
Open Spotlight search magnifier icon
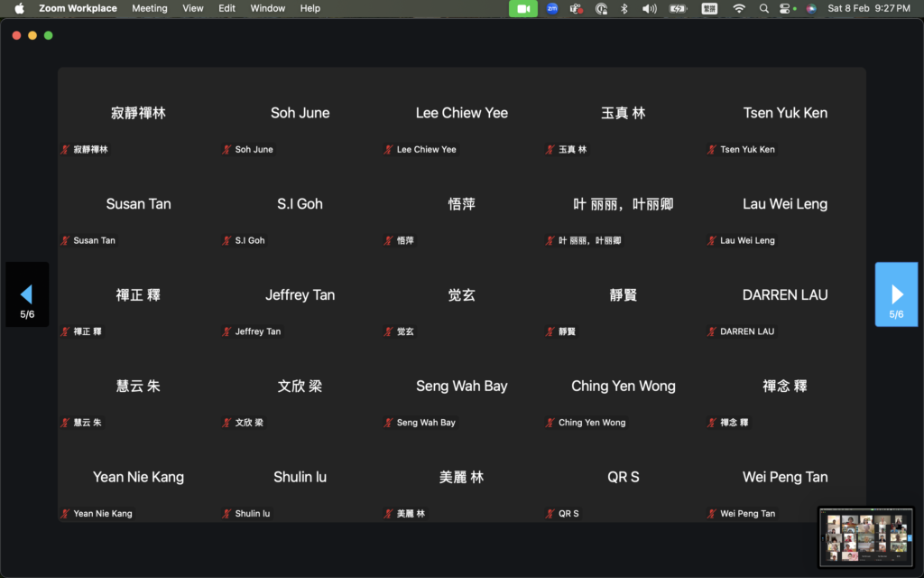pos(764,8)
